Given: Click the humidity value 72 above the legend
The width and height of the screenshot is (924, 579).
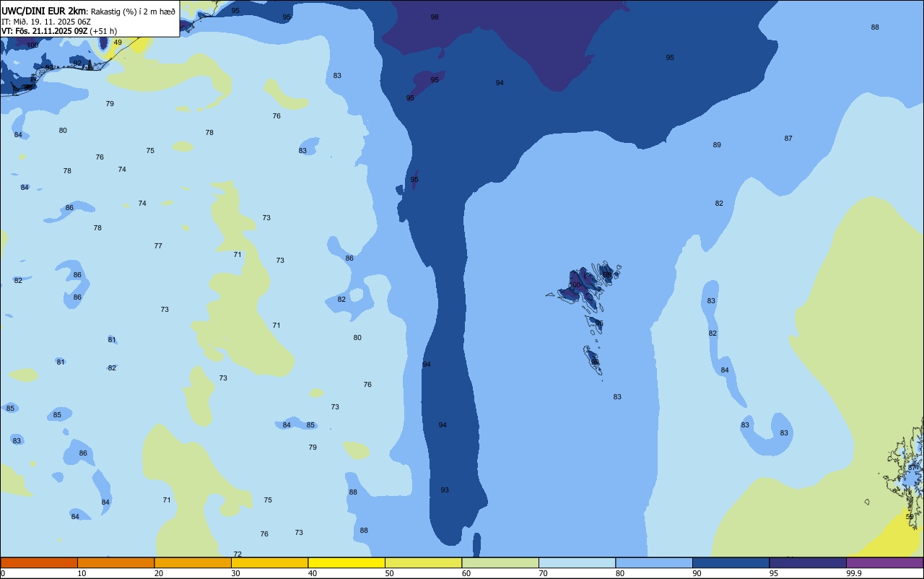Looking at the screenshot, I should pyautogui.click(x=237, y=554).
